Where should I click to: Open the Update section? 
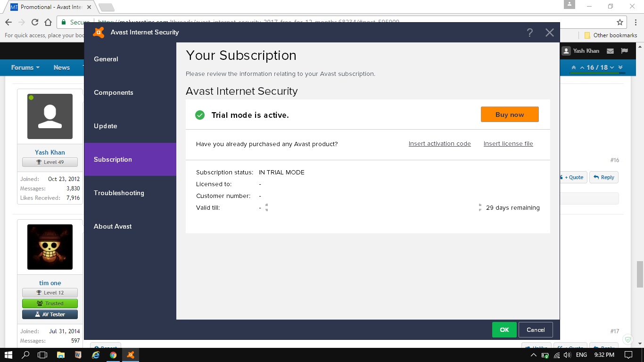[130, 126]
